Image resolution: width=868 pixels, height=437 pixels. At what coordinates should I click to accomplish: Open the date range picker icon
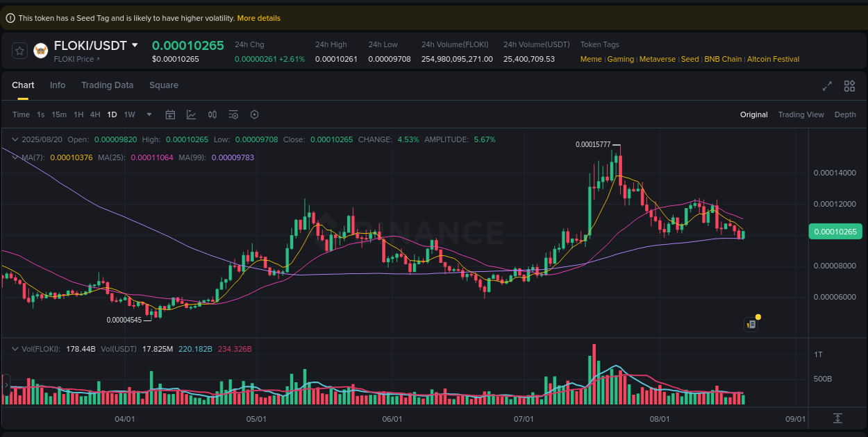coord(170,114)
